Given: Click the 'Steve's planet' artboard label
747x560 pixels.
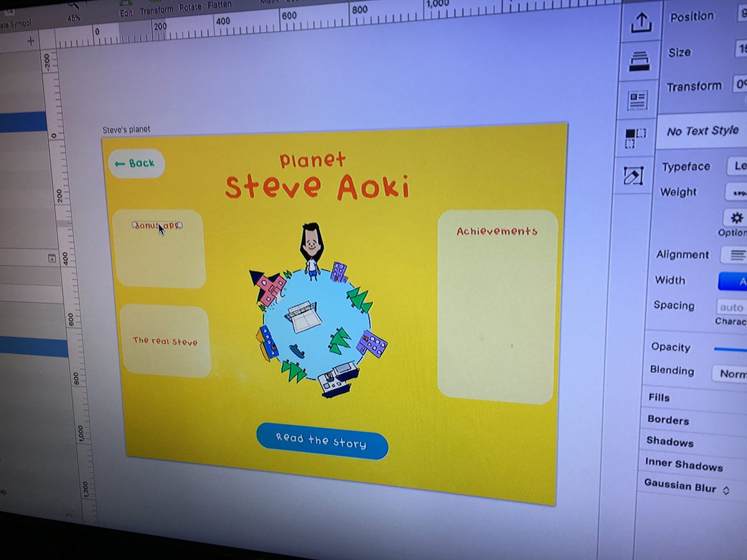Looking at the screenshot, I should click(x=126, y=130).
